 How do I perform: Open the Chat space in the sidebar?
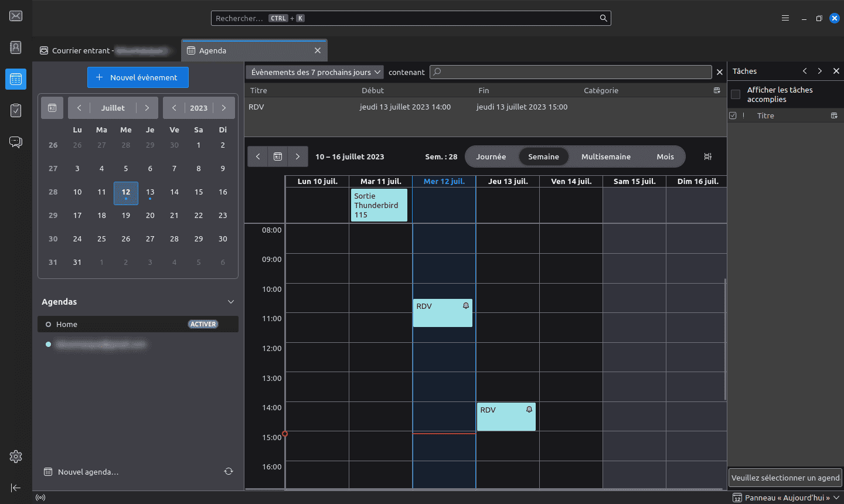point(16,142)
